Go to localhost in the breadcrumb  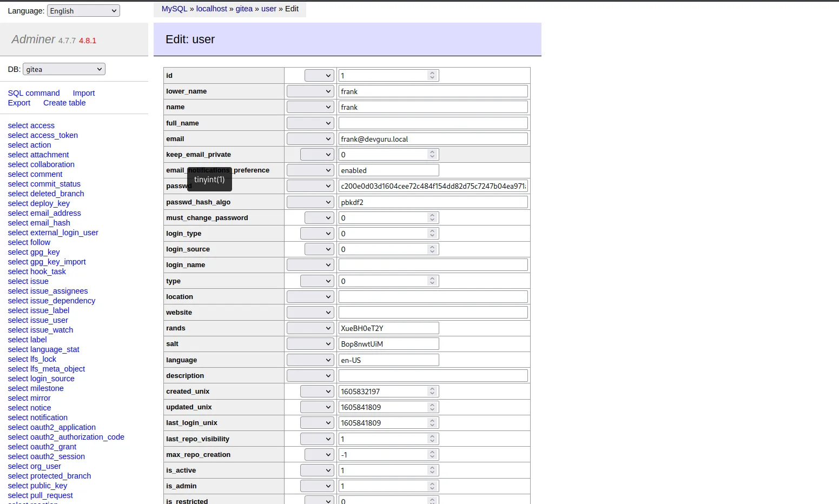tap(212, 9)
